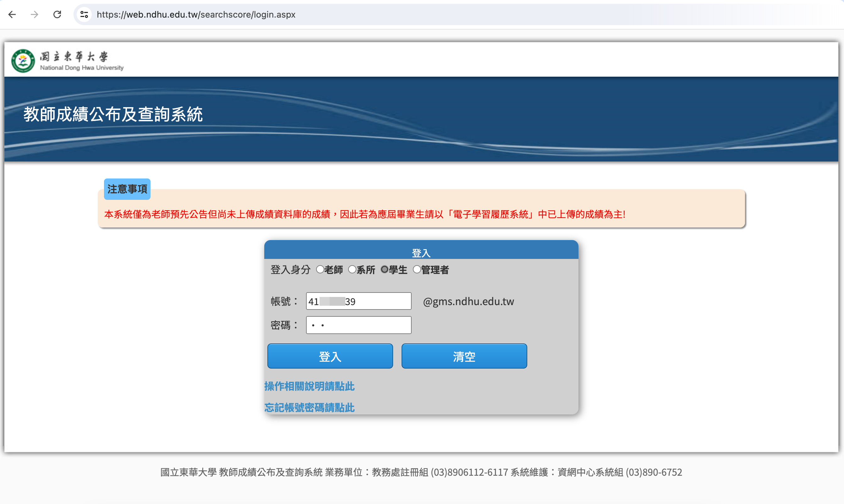Click the 清空 clear button

(x=464, y=356)
